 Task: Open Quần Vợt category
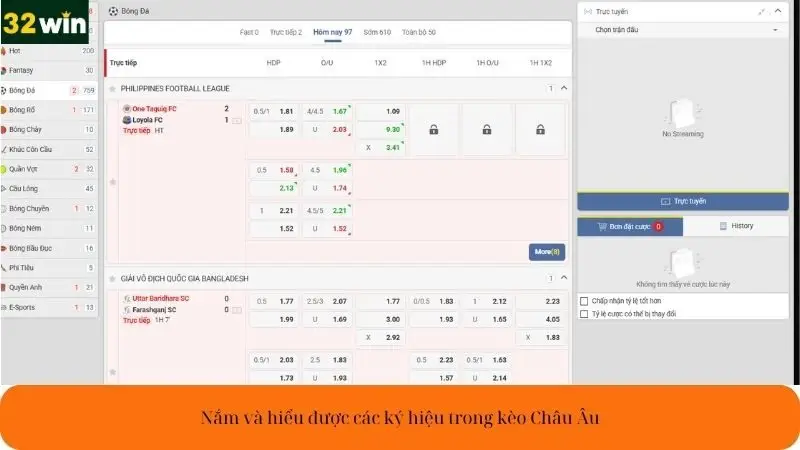point(48,169)
